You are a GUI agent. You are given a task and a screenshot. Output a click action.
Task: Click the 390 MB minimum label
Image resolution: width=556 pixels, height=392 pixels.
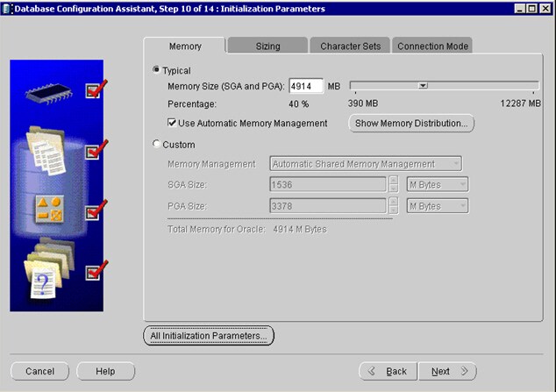tap(363, 103)
